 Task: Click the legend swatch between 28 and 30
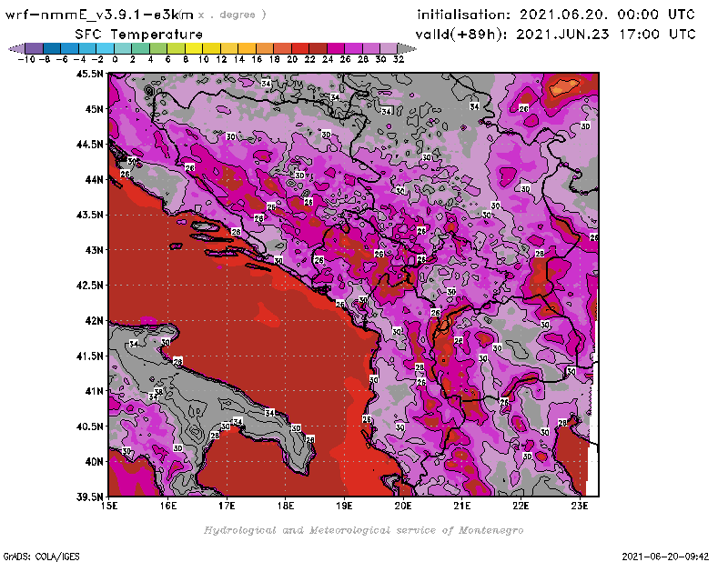tap(371, 48)
